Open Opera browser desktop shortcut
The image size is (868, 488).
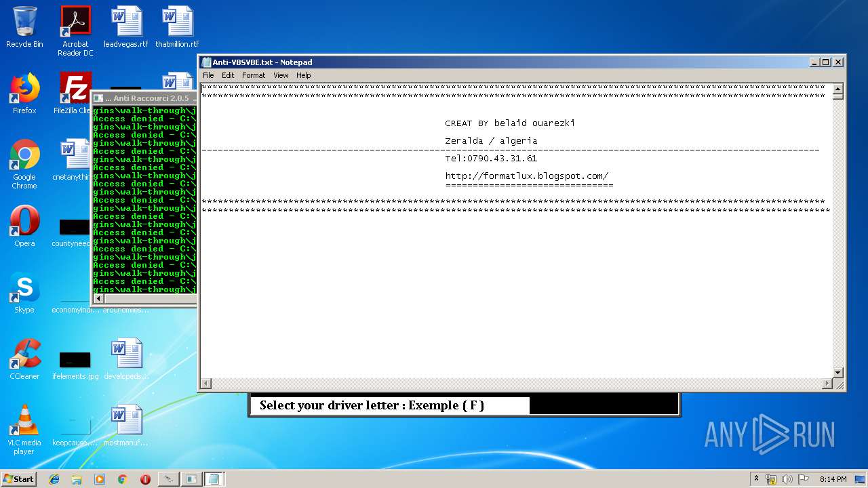click(x=24, y=226)
